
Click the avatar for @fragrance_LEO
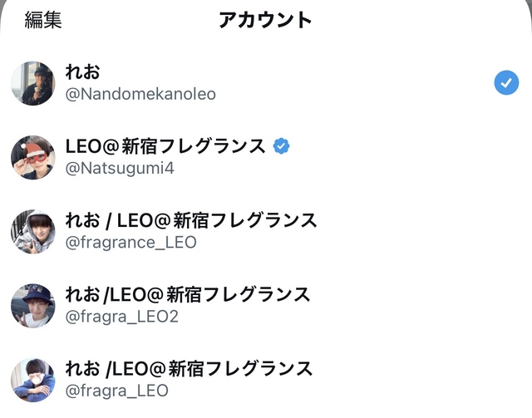tap(32, 231)
